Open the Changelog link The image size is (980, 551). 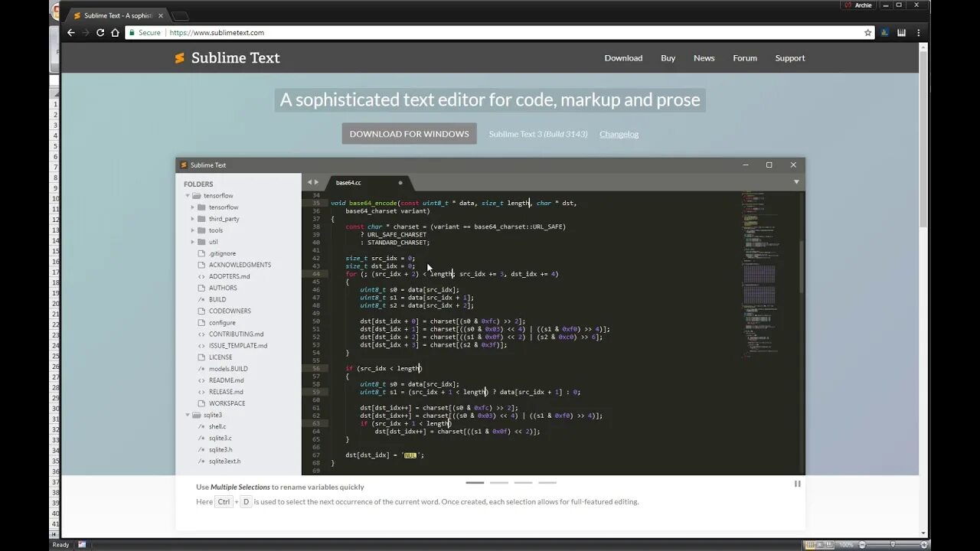click(619, 134)
